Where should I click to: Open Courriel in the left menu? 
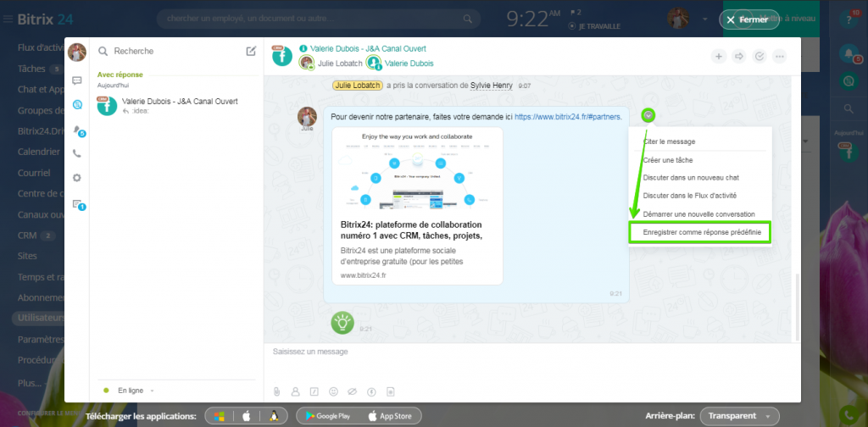34,173
